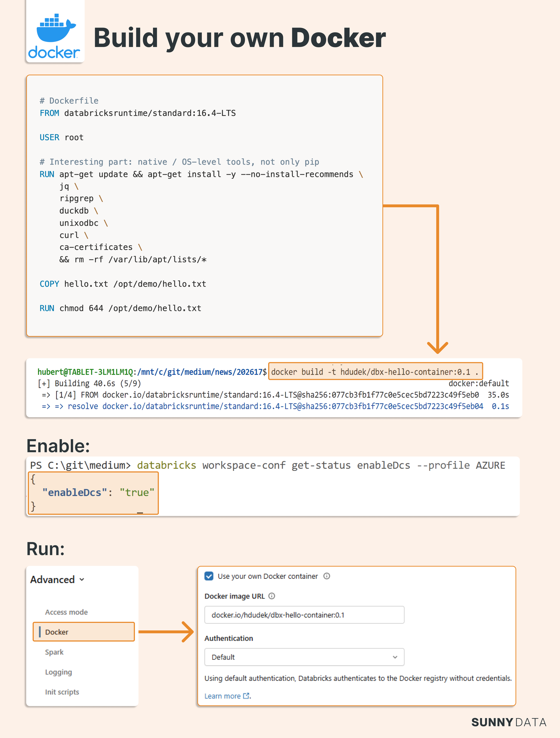Click the Authentication label
Screen dimensions: 560x738
point(229,638)
